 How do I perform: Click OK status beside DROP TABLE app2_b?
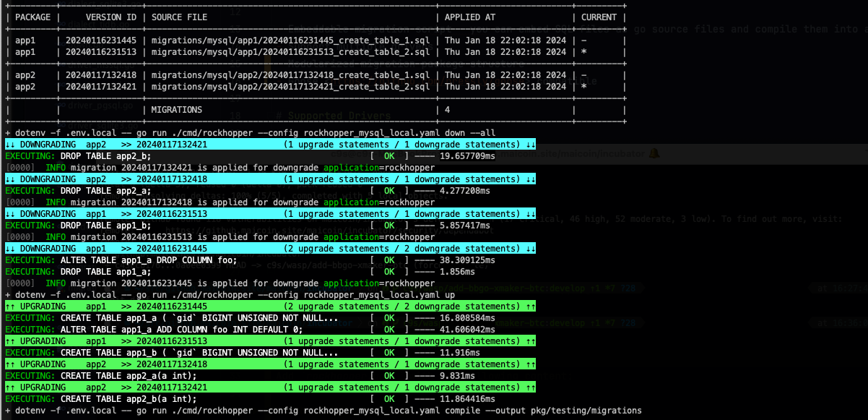[x=390, y=157]
